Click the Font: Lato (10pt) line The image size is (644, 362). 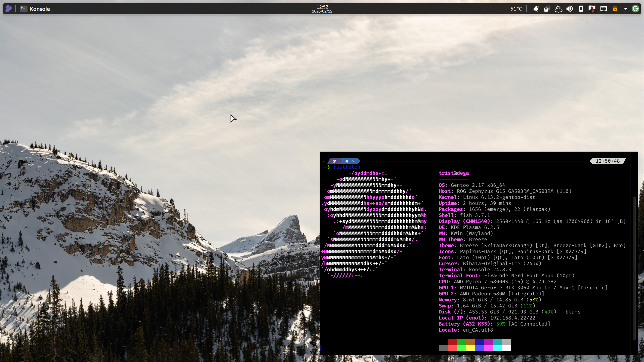pyautogui.click(x=508, y=258)
